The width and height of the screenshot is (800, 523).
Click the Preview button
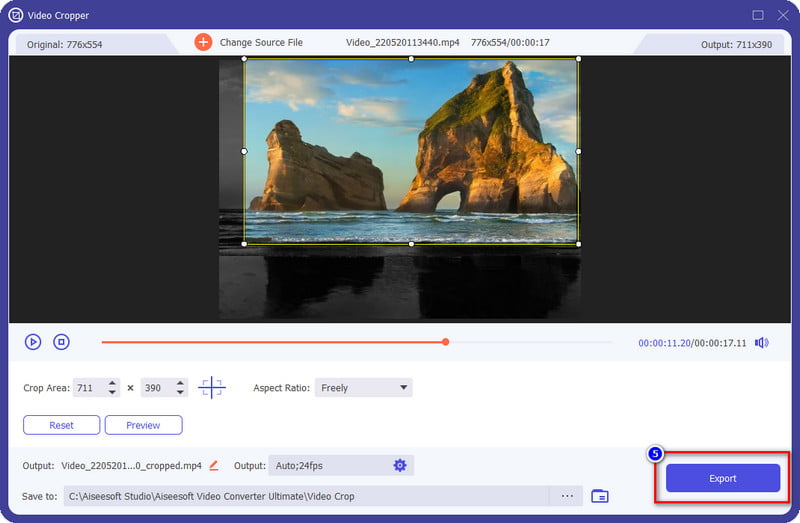143,425
